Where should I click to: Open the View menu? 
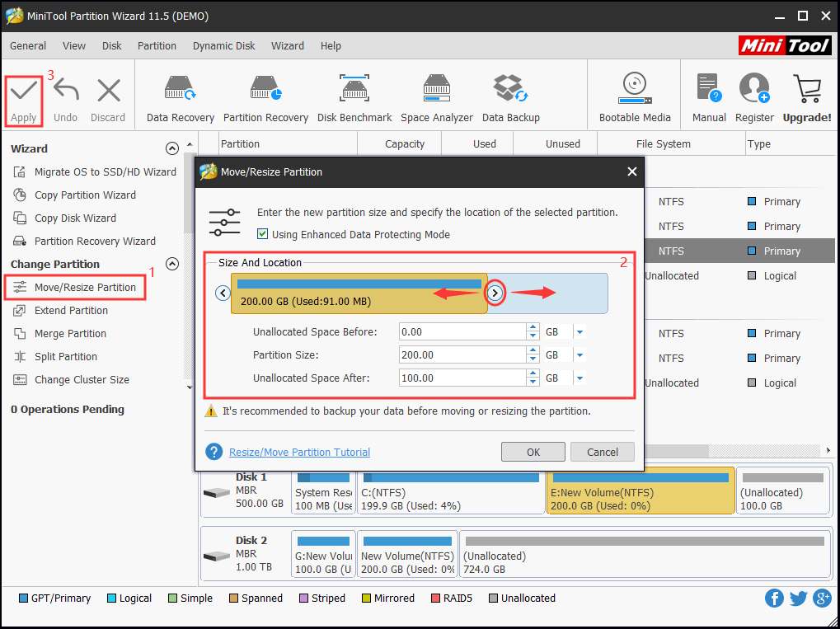tap(74, 46)
